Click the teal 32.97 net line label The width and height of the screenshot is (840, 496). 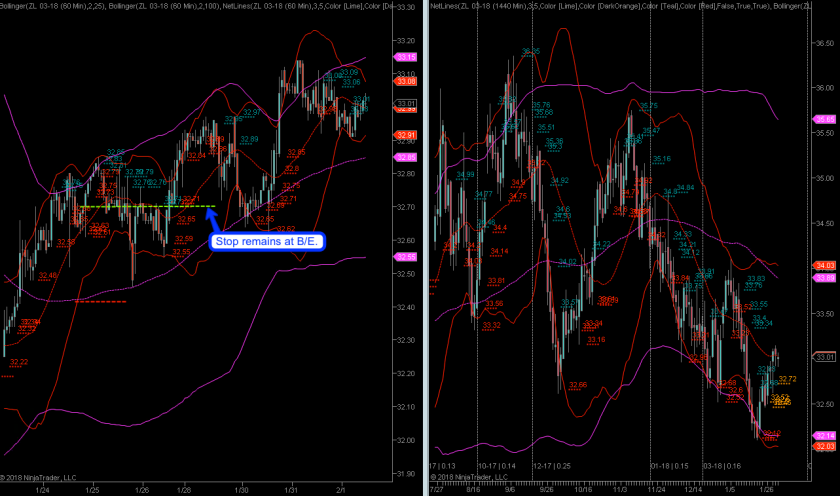pyautogui.click(x=252, y=112)
